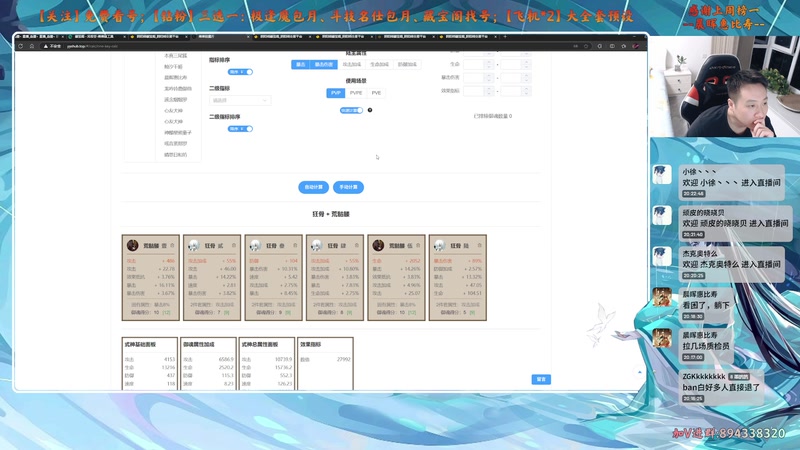Select the 暴击 attribute option

[x=301, y=64]
